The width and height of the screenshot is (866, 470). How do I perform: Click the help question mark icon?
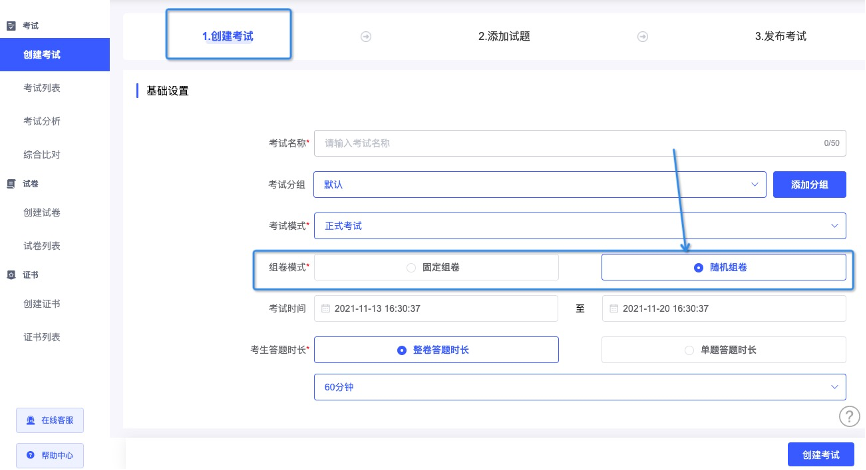[849, 416]
